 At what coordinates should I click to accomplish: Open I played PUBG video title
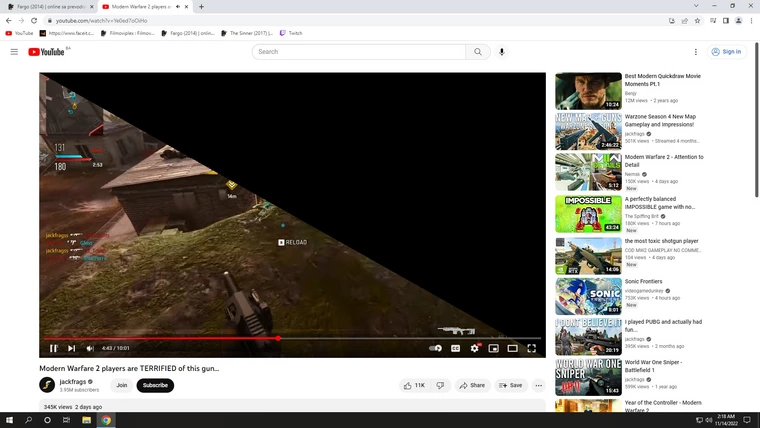coord(663,325)
